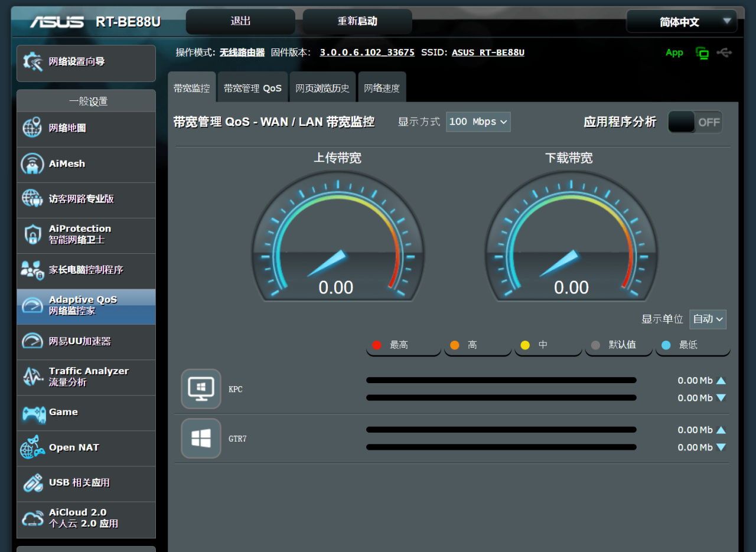Click KPC download bandwidth bar
756x552 pixels.
pyautogui.click(x=501, y=398)
